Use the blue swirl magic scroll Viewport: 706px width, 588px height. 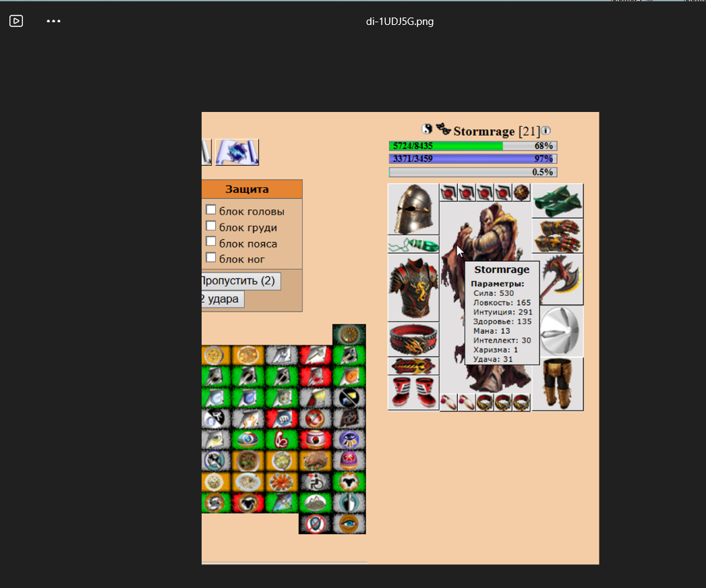pyautogui.click(x=237, y=152)
